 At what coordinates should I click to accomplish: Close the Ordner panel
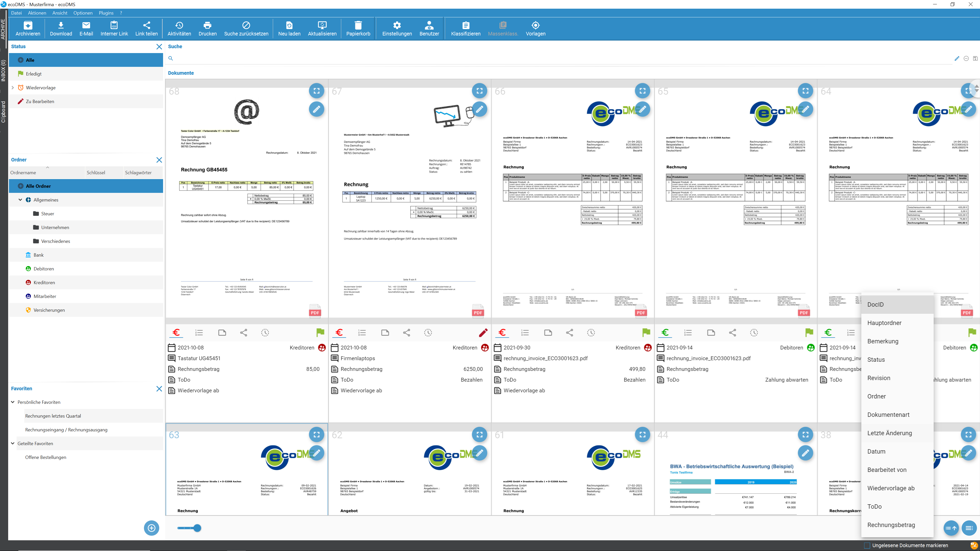tap(159, 160)
